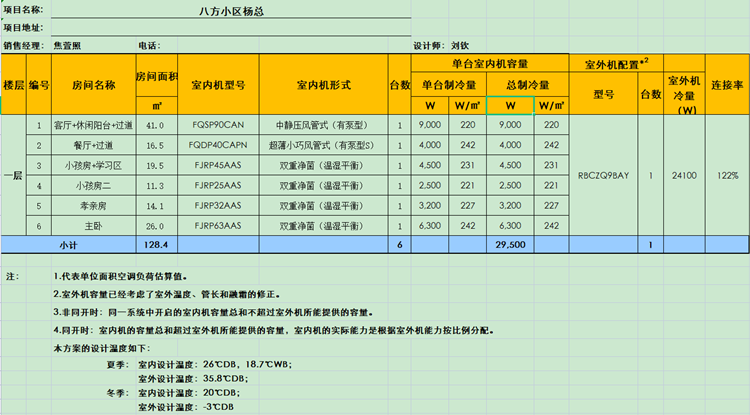Click room name 客厅+休闲阳台+过道
The width and height of the screenshot is (750, 415).
click(x=93, y=125)
